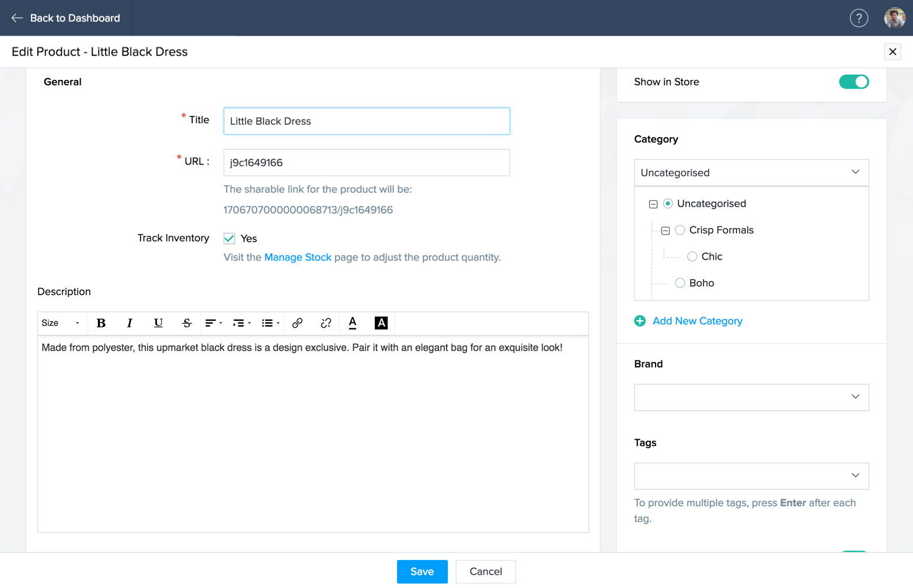Choose text background highlight color
Image resolution: width=913 pixels, height=588 pixels.
[381, 323]
